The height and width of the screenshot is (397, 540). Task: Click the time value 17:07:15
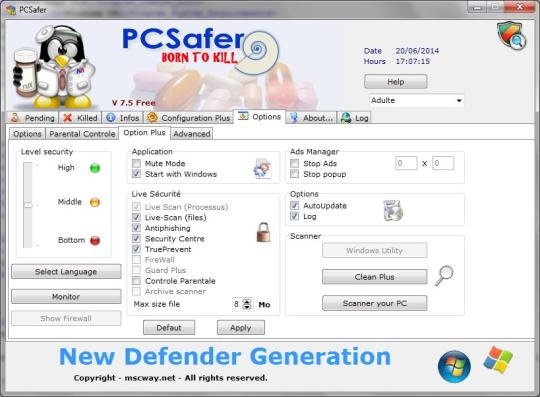[413, 62]
